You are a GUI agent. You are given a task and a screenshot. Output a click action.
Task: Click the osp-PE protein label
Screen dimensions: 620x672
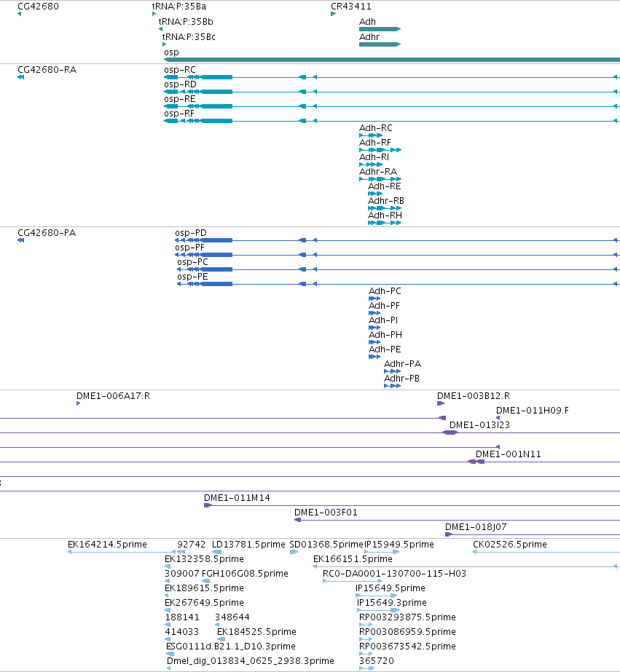192,277
